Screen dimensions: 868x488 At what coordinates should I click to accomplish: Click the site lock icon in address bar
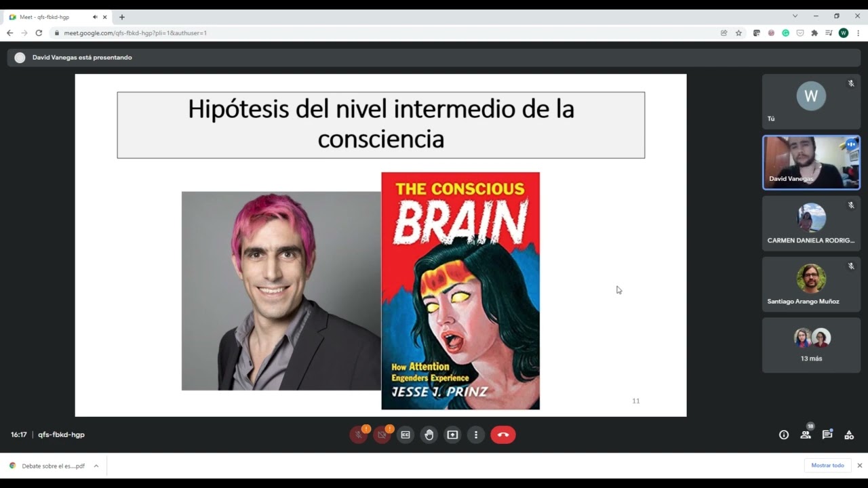[57, 33]
